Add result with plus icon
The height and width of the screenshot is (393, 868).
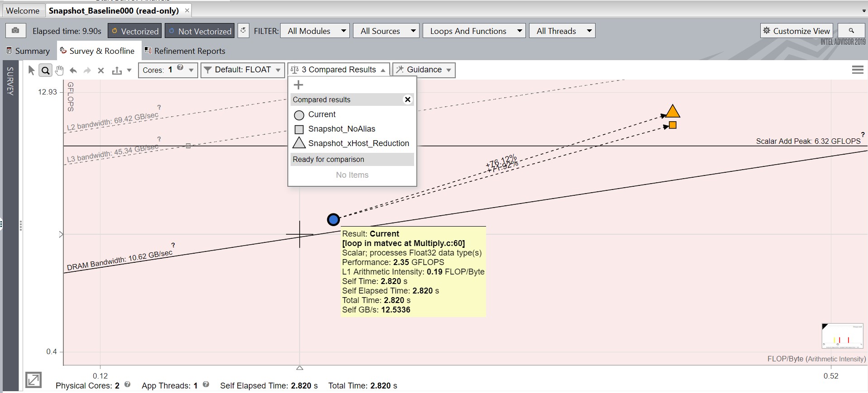298,85
